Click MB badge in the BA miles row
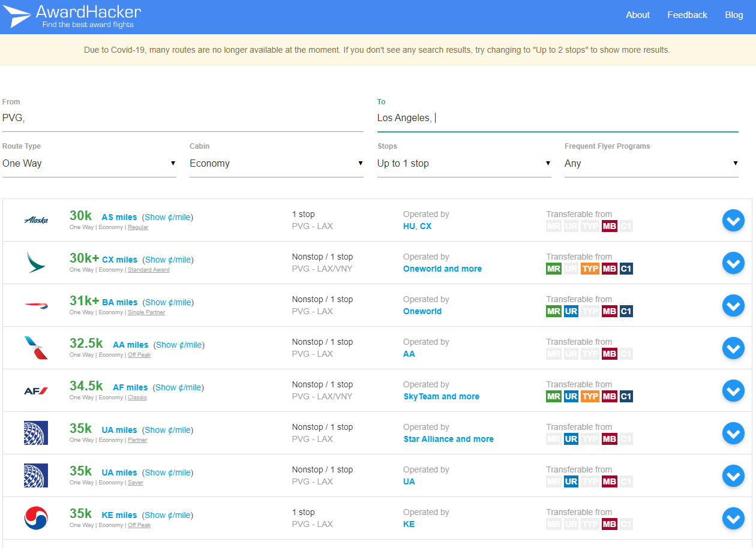 click(x=609, y=311)
